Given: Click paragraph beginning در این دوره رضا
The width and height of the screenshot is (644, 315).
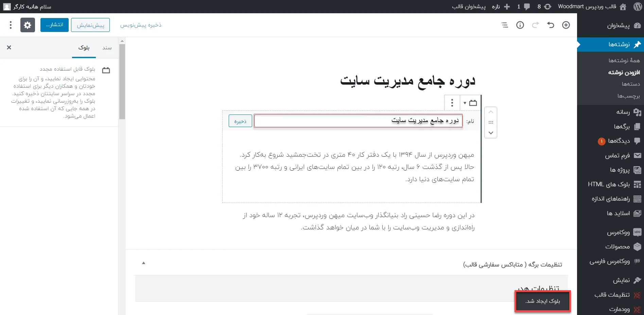Looking at the screenshot, I should [x=359, y=221].
